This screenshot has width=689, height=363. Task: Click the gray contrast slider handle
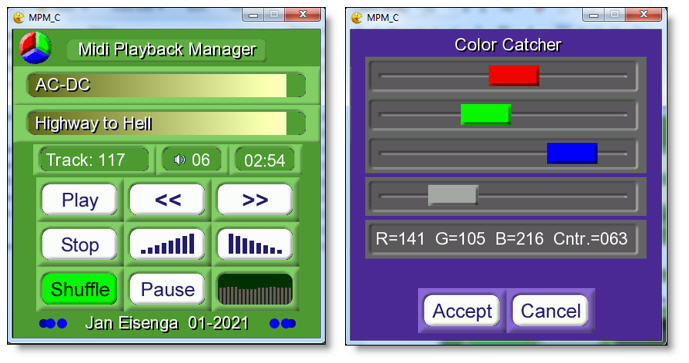pyautogui.click(x=453, y=195)
